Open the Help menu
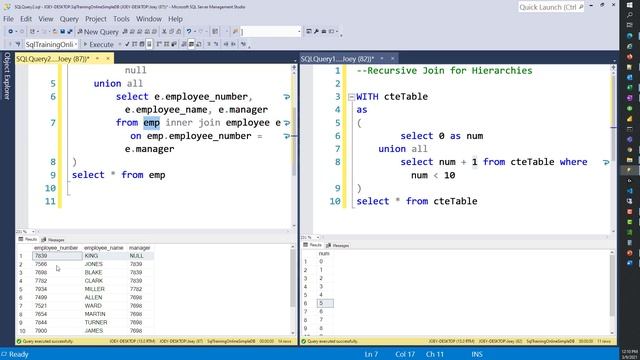 coord(175,19)
